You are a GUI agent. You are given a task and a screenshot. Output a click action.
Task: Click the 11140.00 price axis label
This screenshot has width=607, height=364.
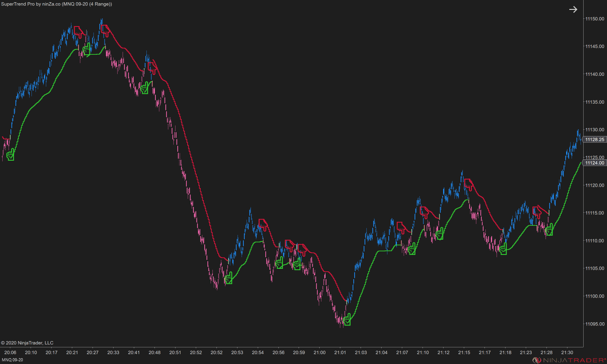click(x=594, y=75)
